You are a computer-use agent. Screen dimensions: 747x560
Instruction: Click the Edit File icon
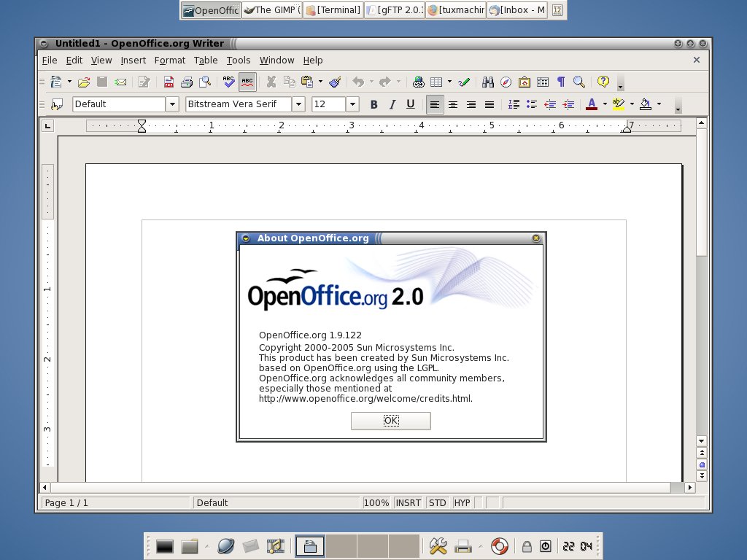point(144,82)
